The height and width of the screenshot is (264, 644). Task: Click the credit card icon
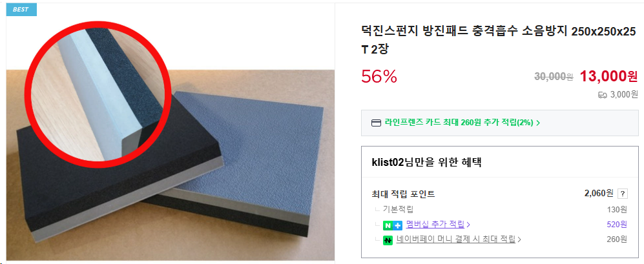point(376,123)
